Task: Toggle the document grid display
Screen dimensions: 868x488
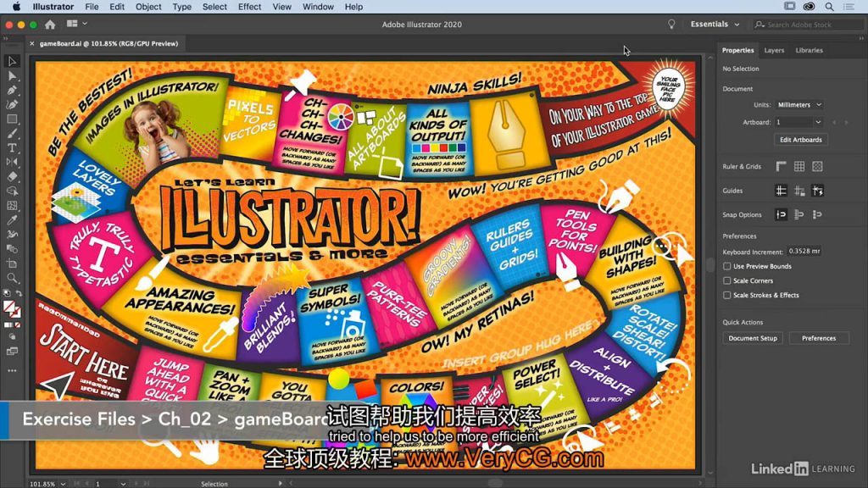Action: pyautogui.click(x=799, y=166)
